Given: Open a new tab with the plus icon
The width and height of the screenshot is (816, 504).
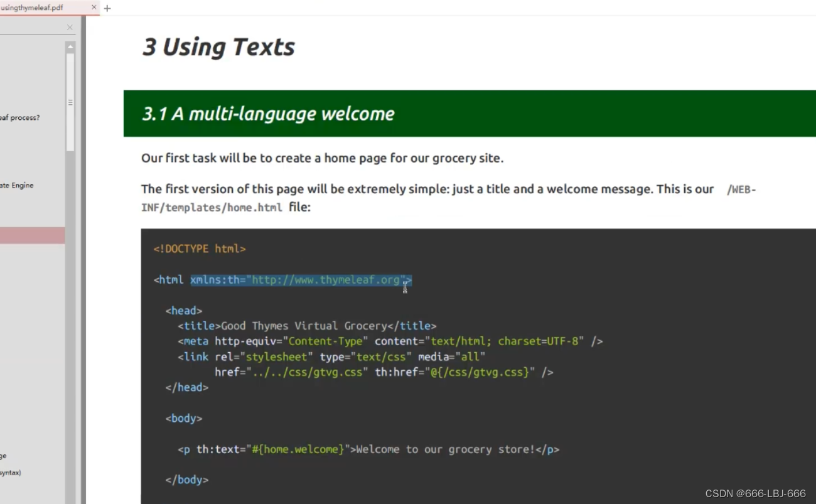Looking at the screenshot, I should (107, 8).
